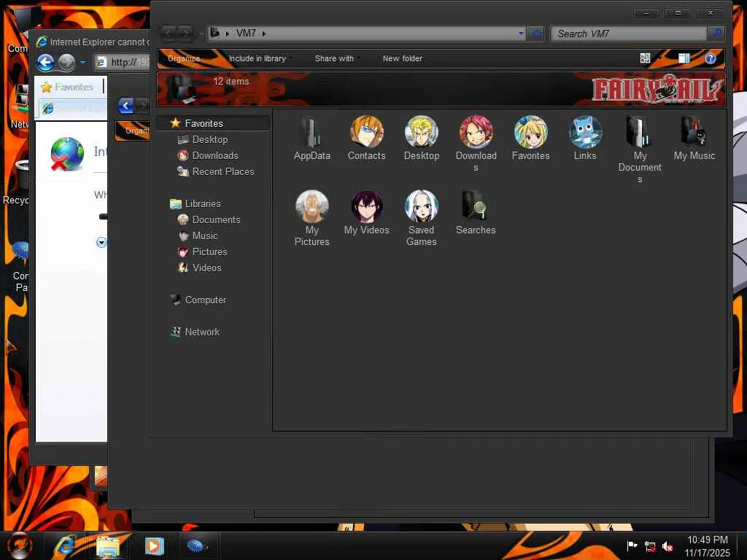747x560 pixels.
Task: Click the muted volume tray icon
Action: (667, 547)
